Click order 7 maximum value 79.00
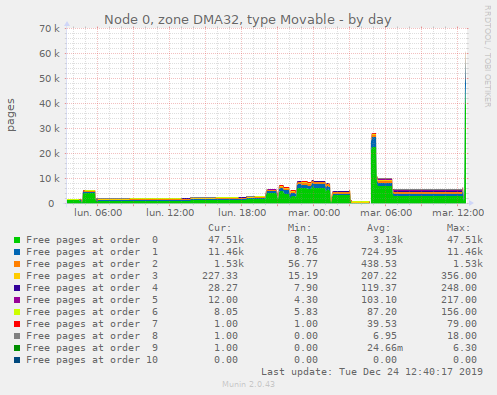Image resolution: width=497 pixels, height=395 pixels. 462,324
